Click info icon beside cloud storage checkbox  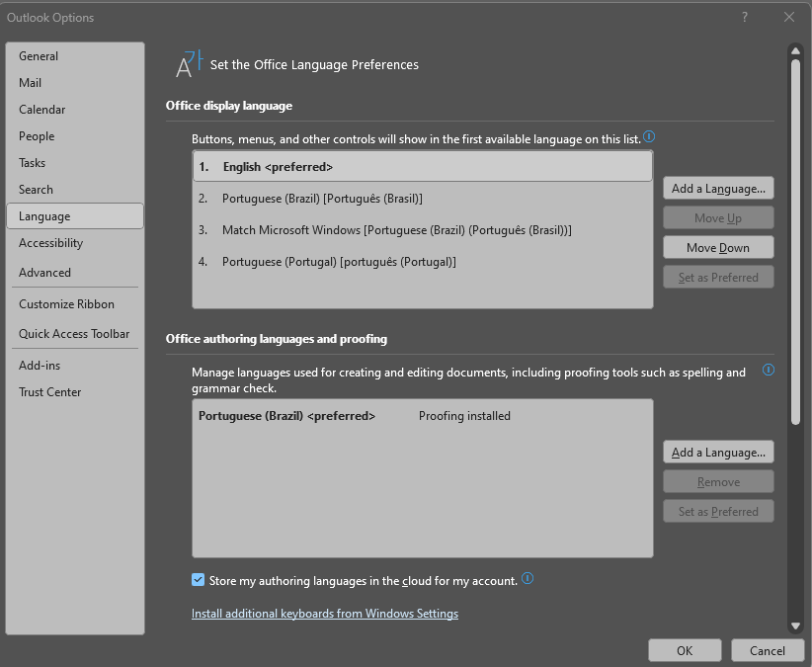(x=528, y=579)
